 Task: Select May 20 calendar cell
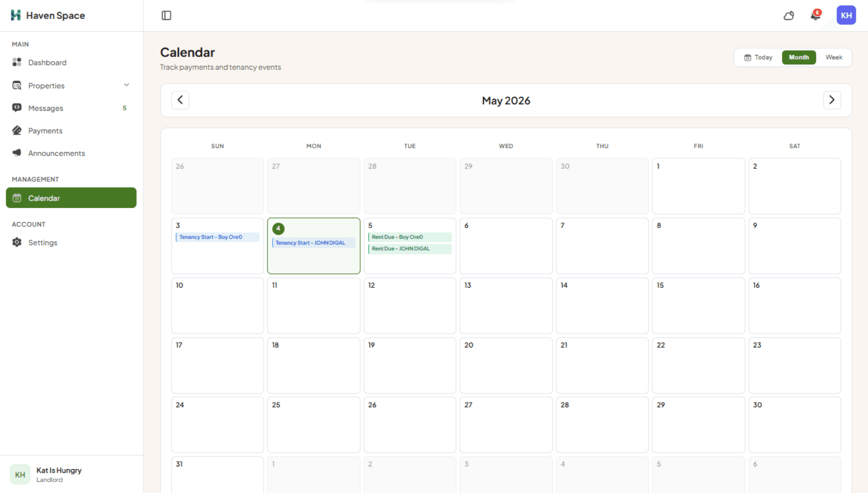(x=506, y=365)
